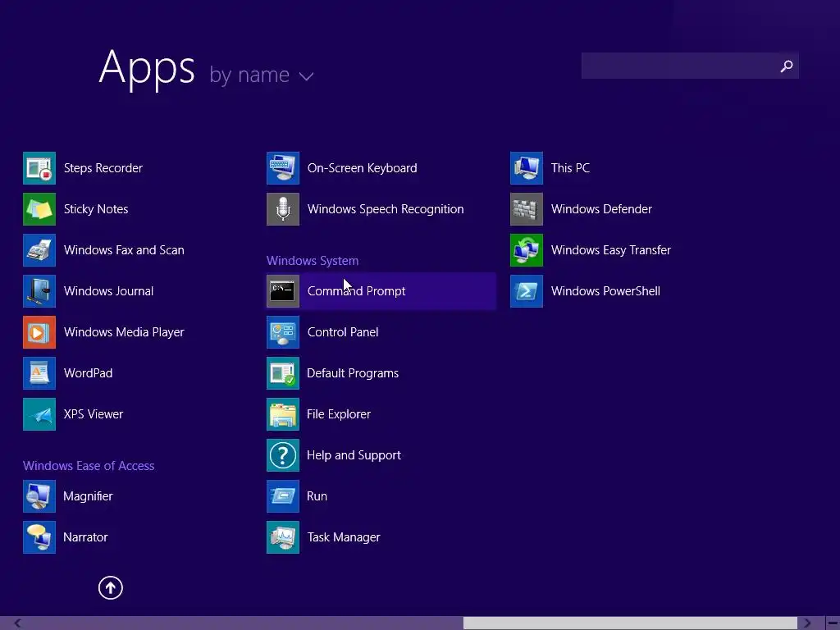The height and width of the screenshot is (630, 840).
Task: Open the Steps Recorder icon
Action: coord(39,168)
